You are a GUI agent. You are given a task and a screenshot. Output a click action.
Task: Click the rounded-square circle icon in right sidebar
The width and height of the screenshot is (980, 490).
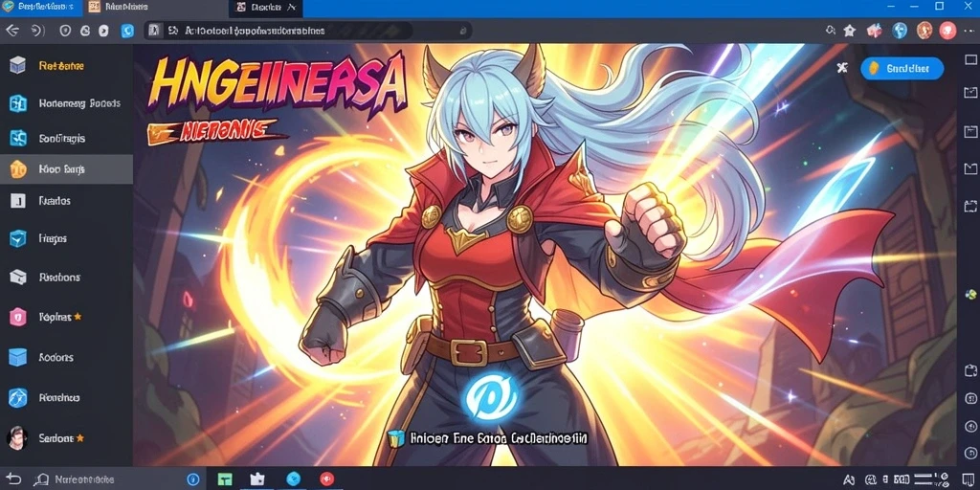click(970, 398)
